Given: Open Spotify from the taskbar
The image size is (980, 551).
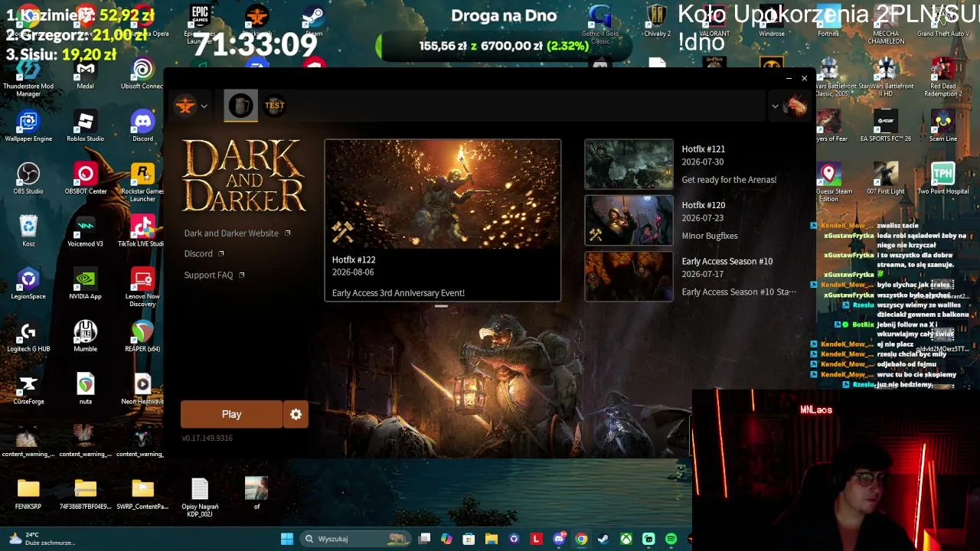Looking at the screenshot, I should 671,539.
